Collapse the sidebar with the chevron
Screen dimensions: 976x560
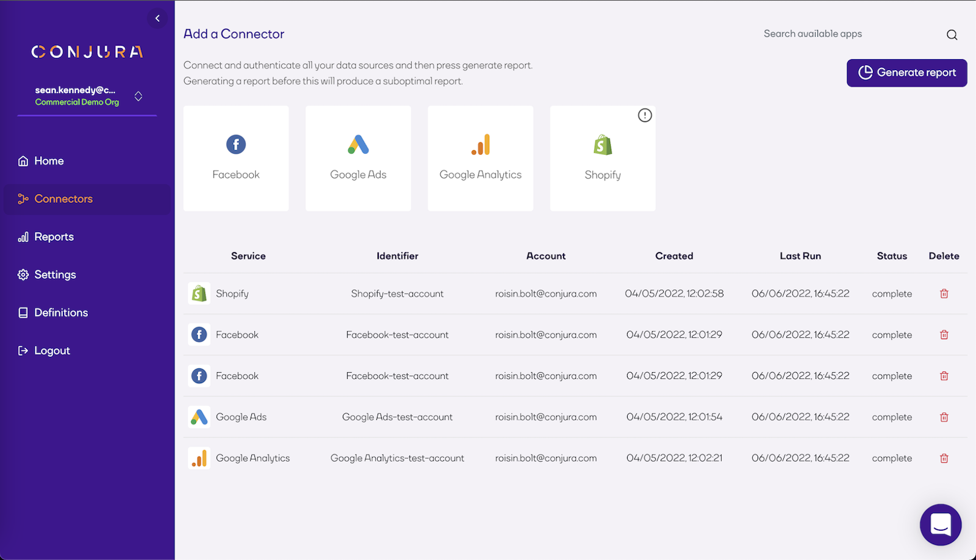(x=157, y=18)
